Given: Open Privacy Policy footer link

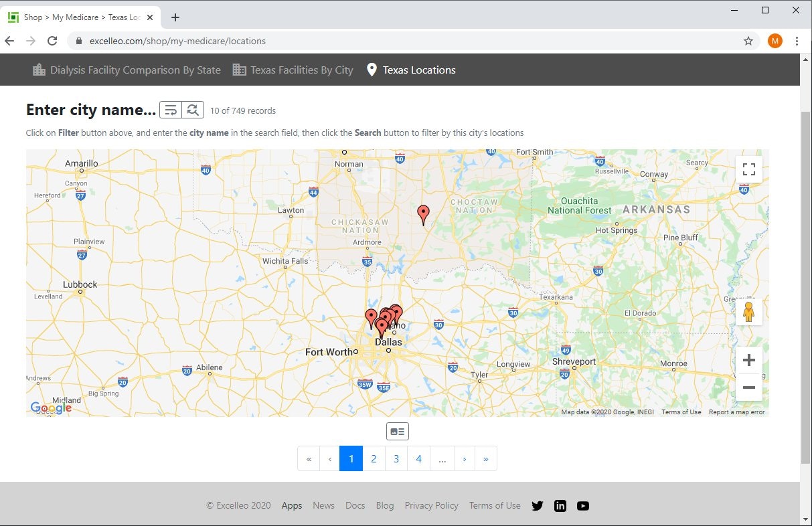Looking at the screenshot, I should (432, 506).
